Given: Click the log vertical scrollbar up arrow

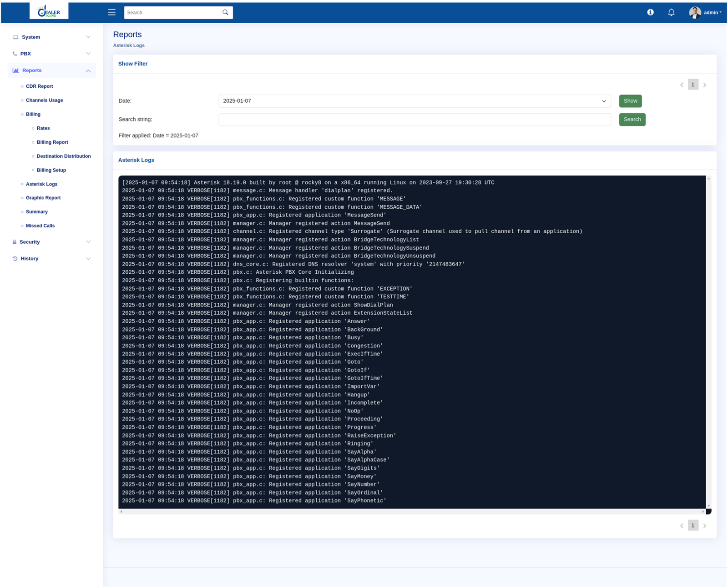Looking at the screenshot, I should click(x=708, y=179).
